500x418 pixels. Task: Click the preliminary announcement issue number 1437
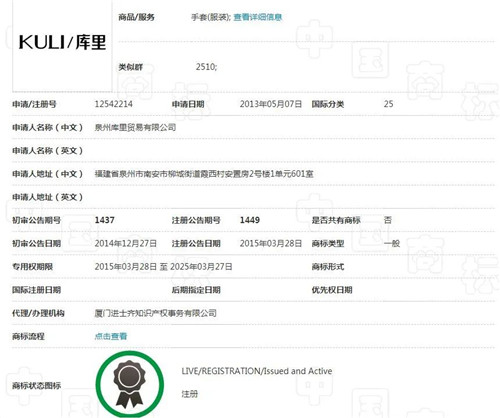(x=105, y=220)
